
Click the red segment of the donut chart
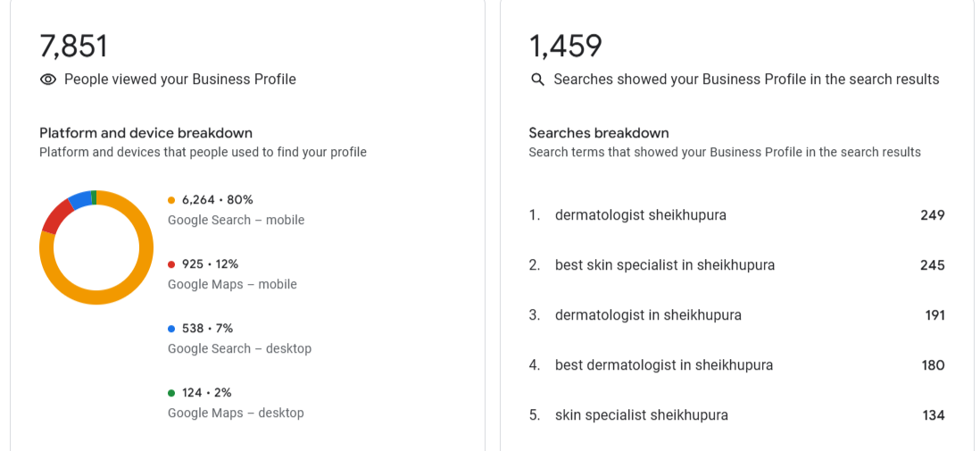(56, 217)
